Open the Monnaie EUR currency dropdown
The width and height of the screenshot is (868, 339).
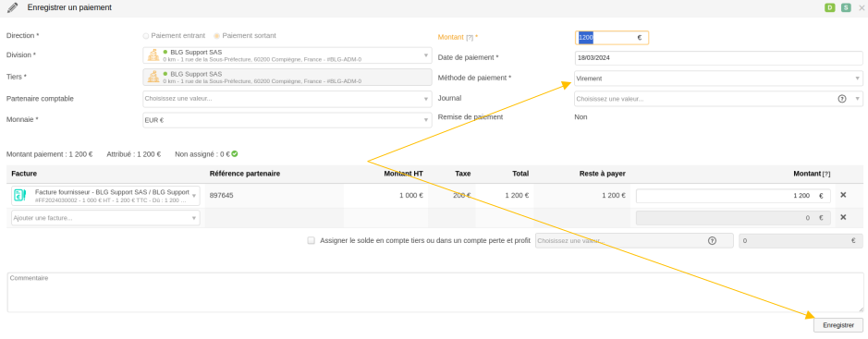coord(287,120)
